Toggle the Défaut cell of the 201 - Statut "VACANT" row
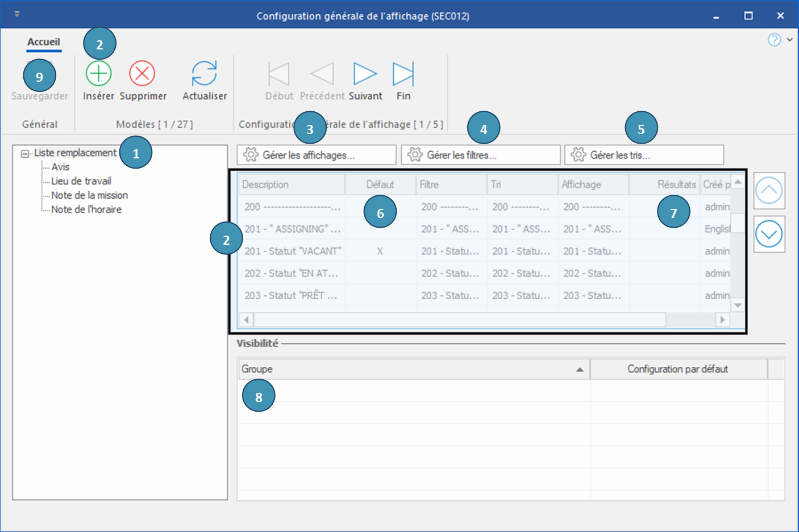799x532 pixels. pos(380,251)
